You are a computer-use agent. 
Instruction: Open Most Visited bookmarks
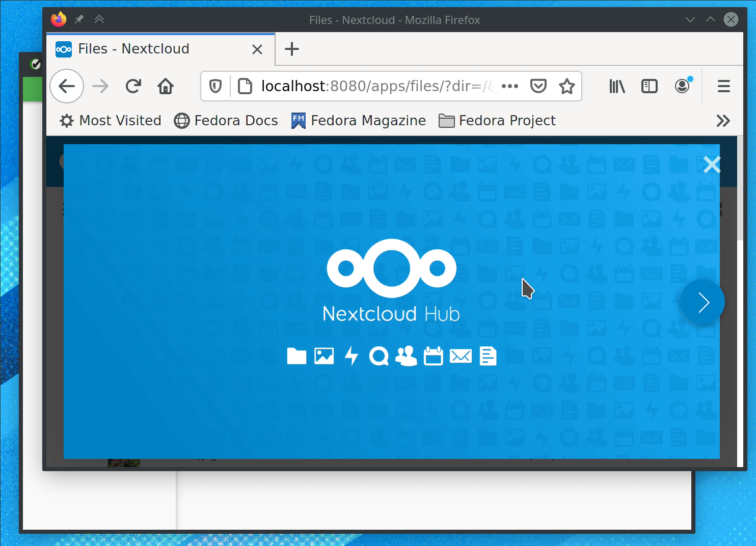[111, 121]
